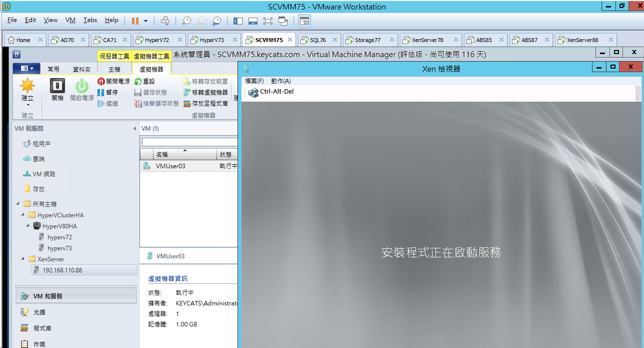644x348 pixels.
Task: Select the 主機 (Host) ribbon tab
Action: [114, 69]
